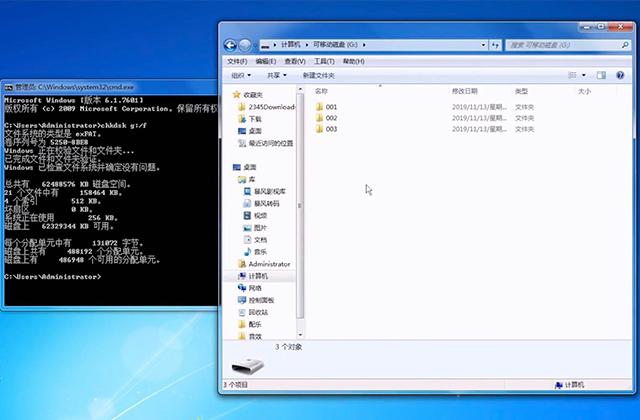This screenshot has height=420, width=640.
Task: Open the 001 folder
Action: (x=331, y=106)
